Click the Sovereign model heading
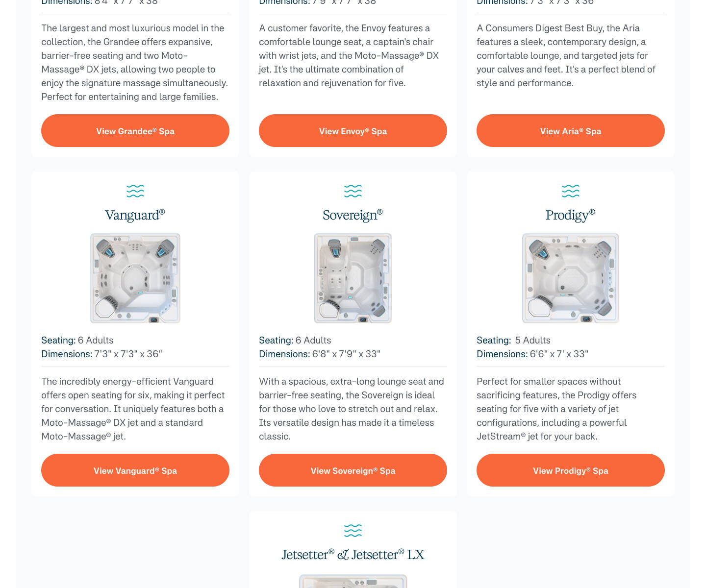Screen dimensions: 706x588 click(x=353, y=215)
